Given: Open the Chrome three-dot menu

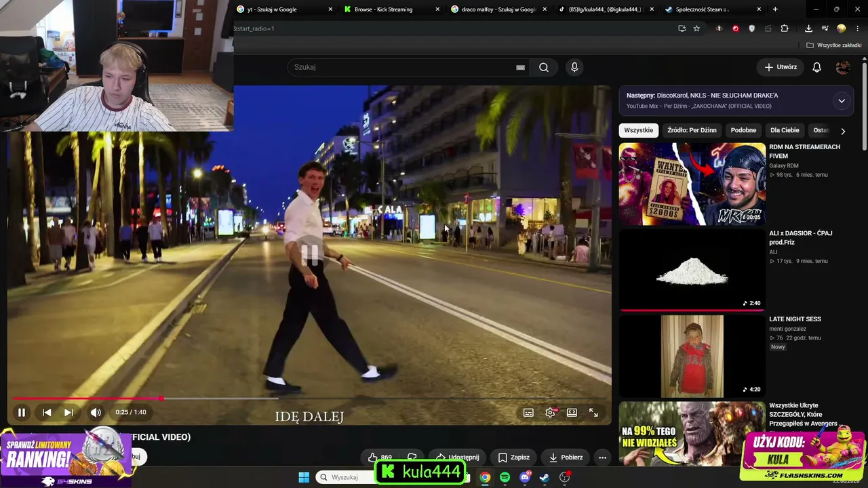Looking at the screenshot, I should point(858,28).
